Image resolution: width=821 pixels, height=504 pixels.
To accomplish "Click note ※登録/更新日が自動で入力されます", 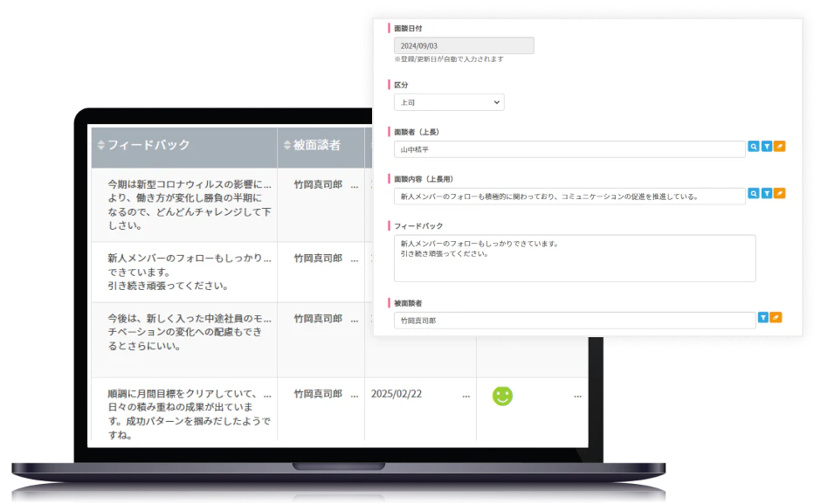I will point(449,59).
